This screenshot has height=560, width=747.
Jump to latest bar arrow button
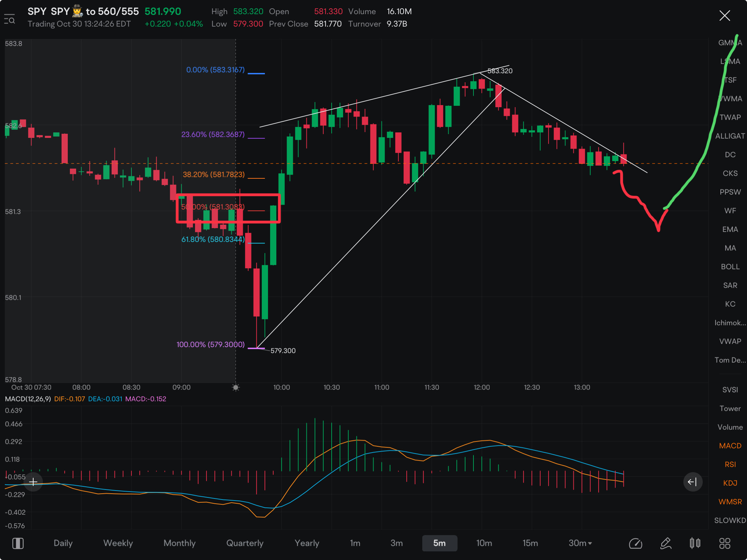tap(693, 482)
